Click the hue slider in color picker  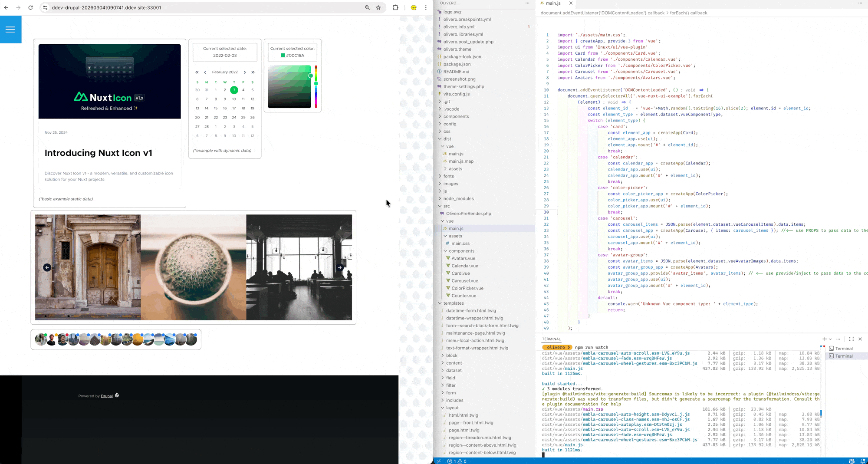[316, 87]
